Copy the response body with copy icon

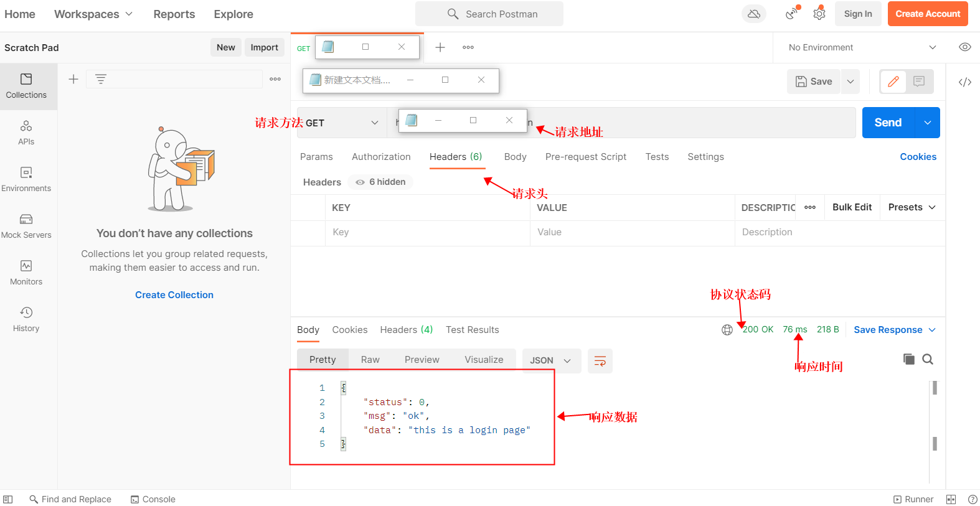pos(909,359)
